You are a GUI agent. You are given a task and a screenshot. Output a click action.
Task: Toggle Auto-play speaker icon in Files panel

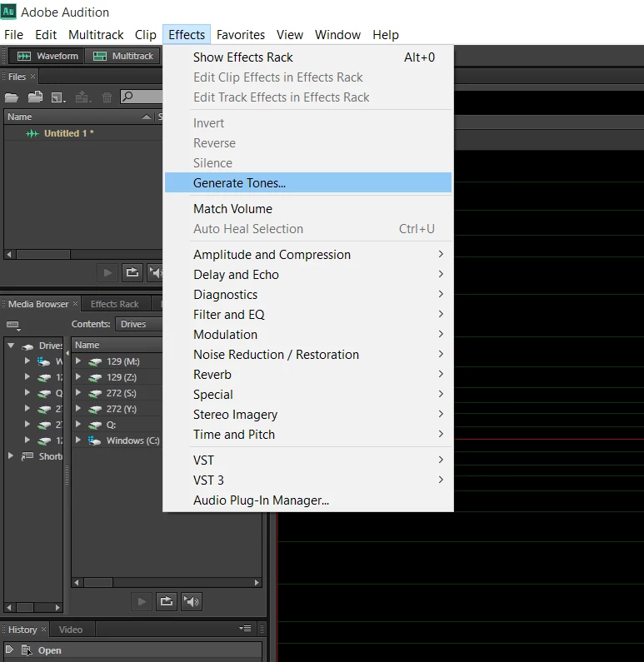point(156,273)
